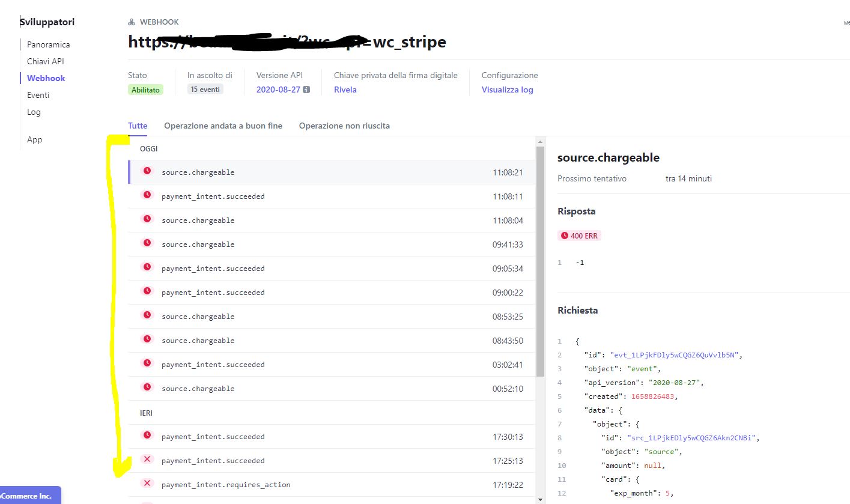Click the clock icon of the 09:05:34 event
Viewport: 850px width, 504px height.
[x=147, y=267]
